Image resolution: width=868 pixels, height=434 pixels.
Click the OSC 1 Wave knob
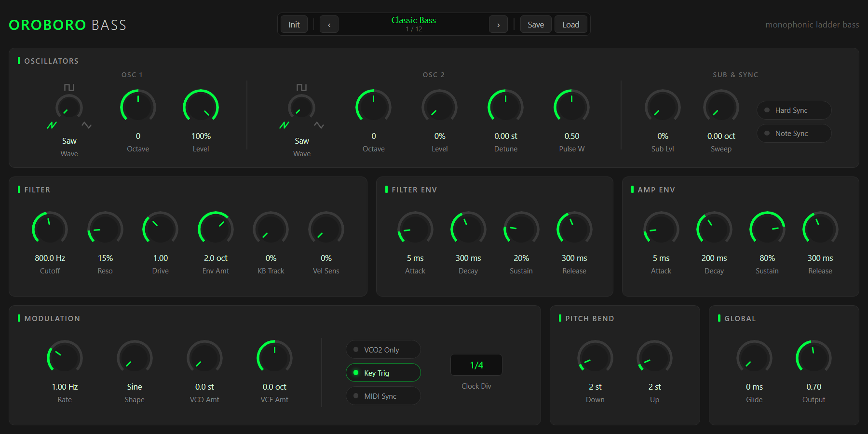pos(69,108)
